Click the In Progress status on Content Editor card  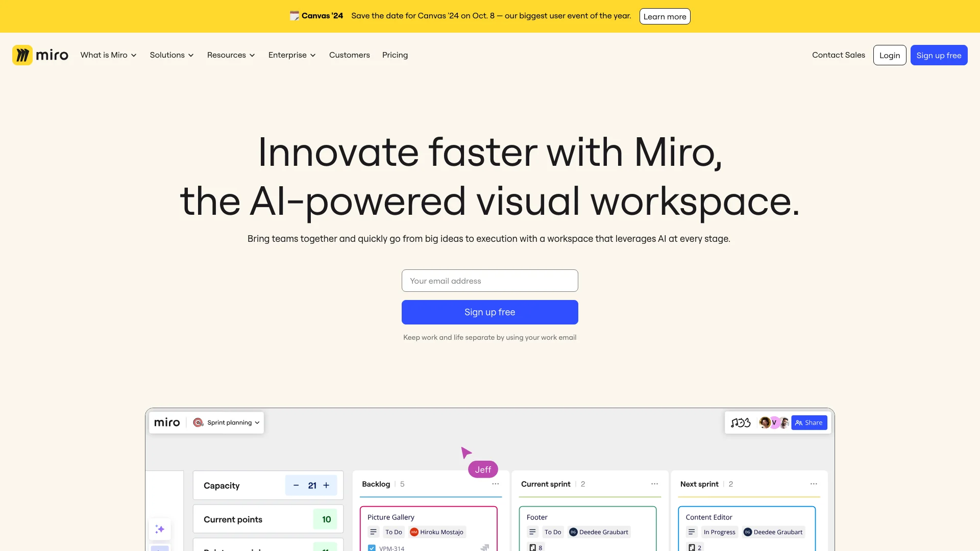pyautogui.click(x=719, y=532)
